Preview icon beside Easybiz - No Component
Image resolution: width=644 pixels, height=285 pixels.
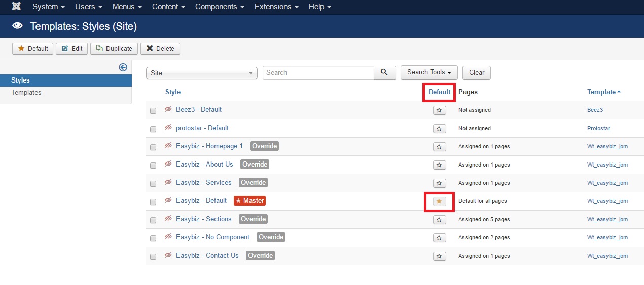[168, 237]
